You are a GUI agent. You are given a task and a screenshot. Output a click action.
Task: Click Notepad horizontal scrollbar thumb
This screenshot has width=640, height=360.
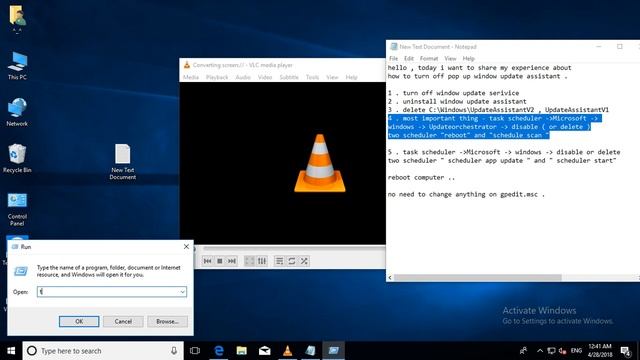pos(478,278)
